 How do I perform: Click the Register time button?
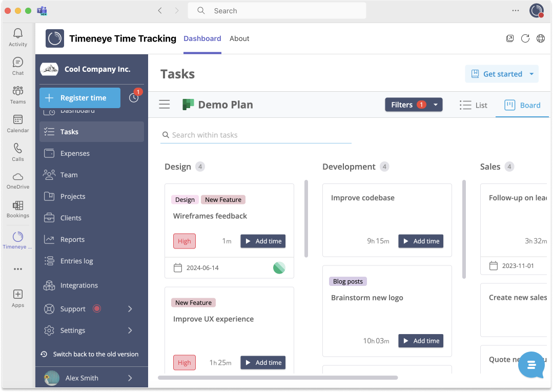(79, 97)
